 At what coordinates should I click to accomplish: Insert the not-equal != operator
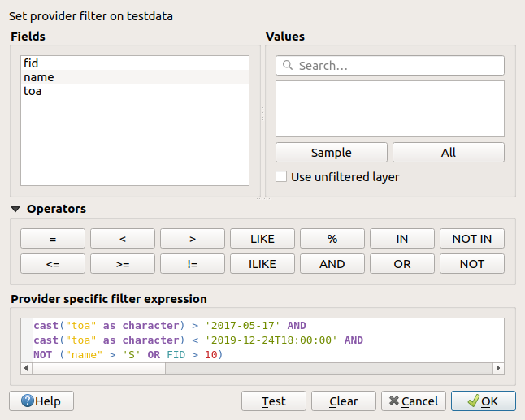pyautogui.click(x=192, y=264)
